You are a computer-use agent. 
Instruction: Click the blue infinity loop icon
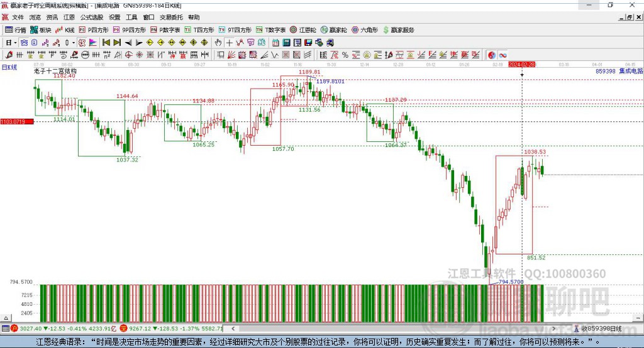pos(502,55)
